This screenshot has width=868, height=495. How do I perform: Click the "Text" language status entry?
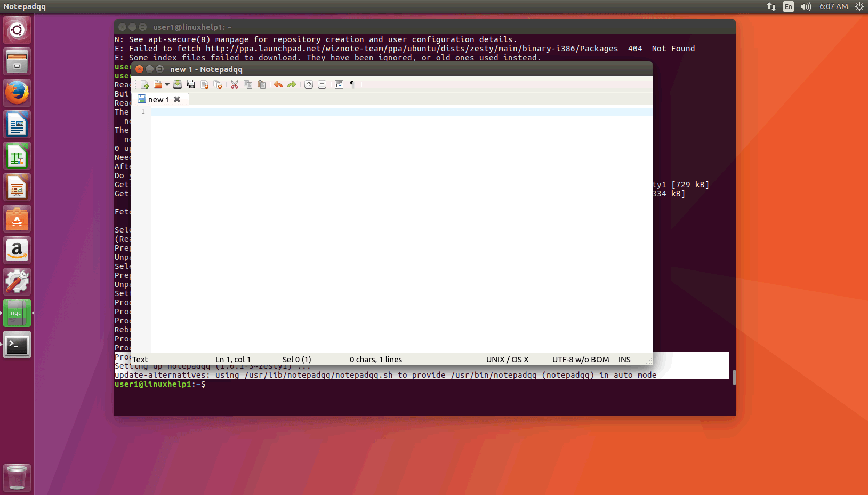140,360
